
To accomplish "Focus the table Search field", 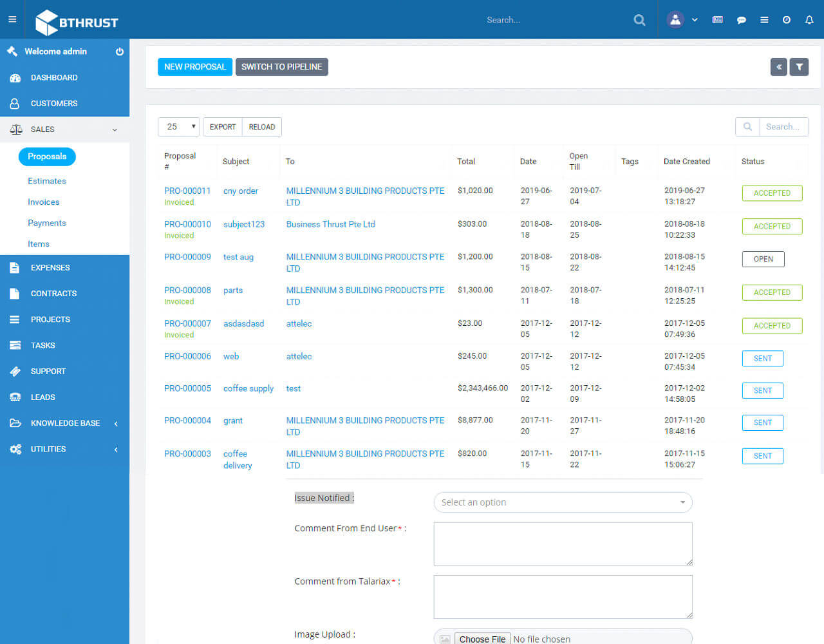I will click(783, 127).
